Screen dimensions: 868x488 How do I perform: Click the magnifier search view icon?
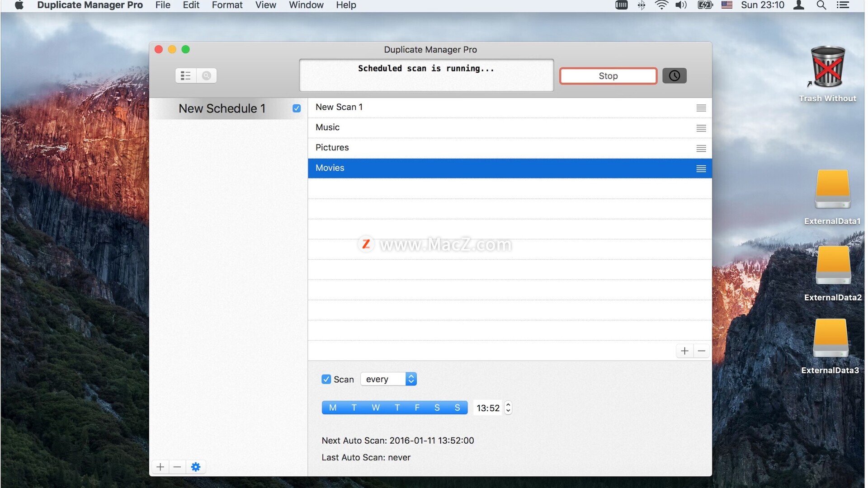coord(207,75)
